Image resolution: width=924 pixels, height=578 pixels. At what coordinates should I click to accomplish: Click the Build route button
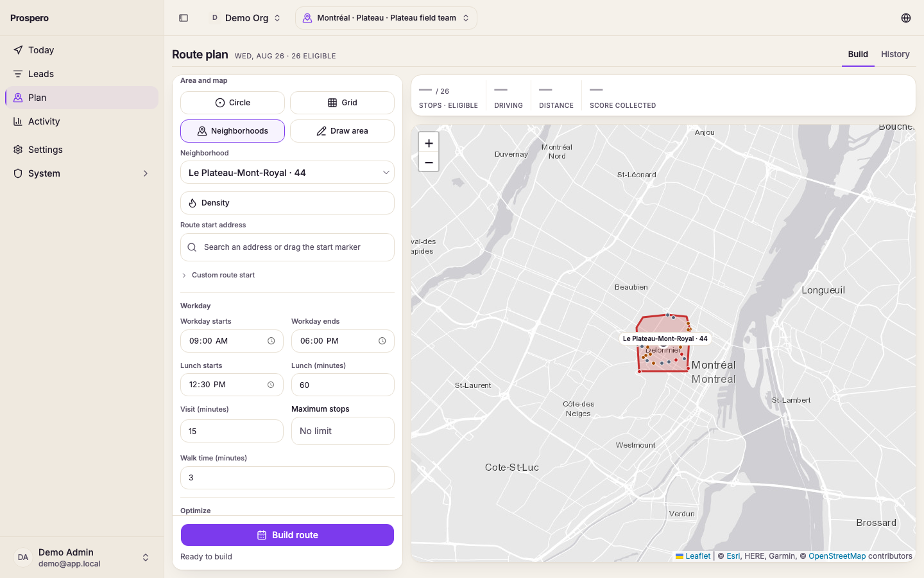click(287, 535)
